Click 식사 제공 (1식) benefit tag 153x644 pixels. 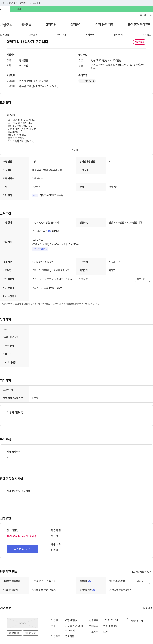87,81
